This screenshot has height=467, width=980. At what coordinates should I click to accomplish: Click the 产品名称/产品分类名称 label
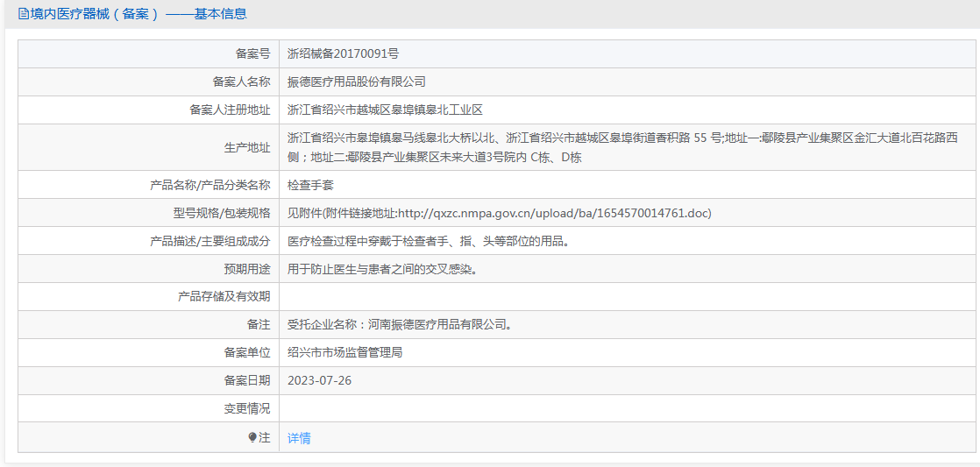[x=210, y=185]
